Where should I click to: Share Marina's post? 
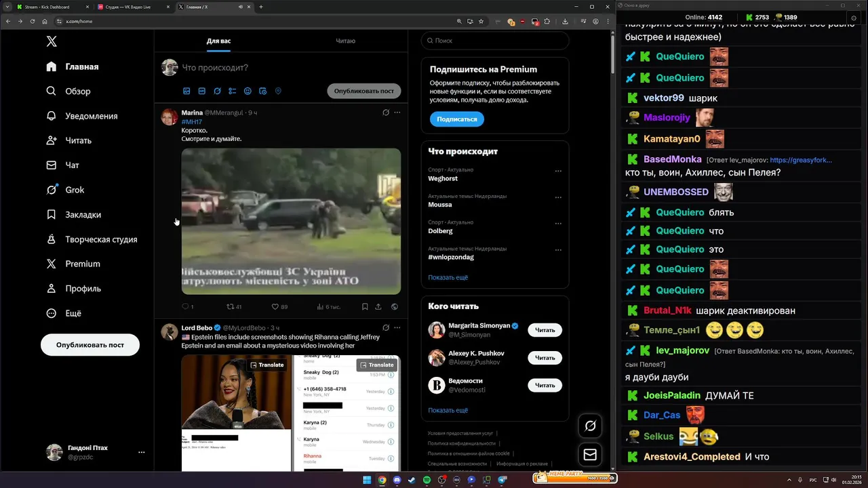point(378,307)
